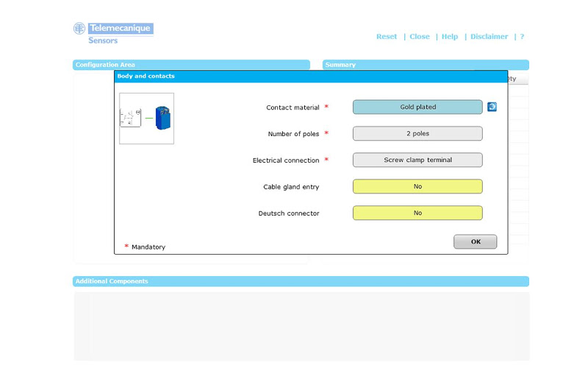588x368 pixels.
Task: Click the Additional Components panel header
Action: pyautogui.click(x=301, y=281)
